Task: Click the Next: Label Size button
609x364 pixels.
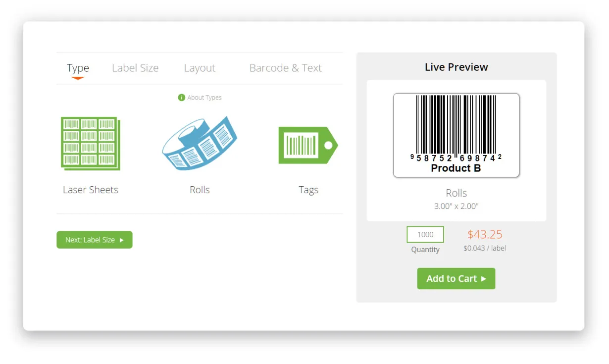Action: tap(95, 240)
